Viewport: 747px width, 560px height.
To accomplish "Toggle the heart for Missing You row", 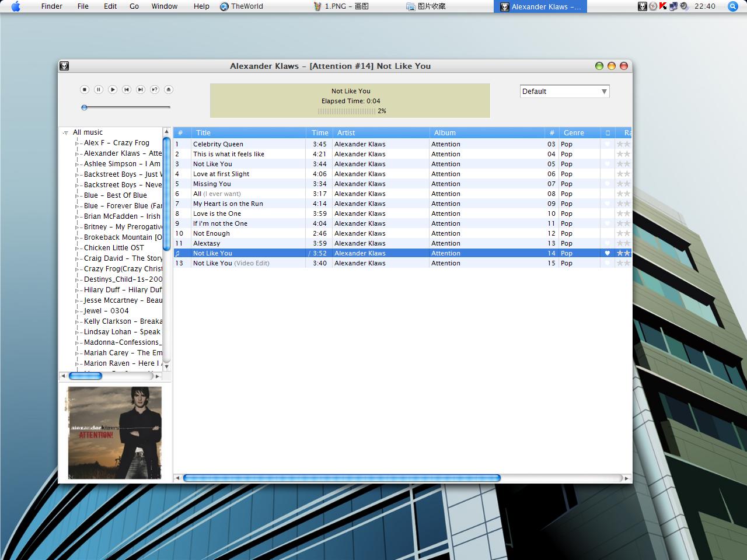I will (x=608, y=184).
